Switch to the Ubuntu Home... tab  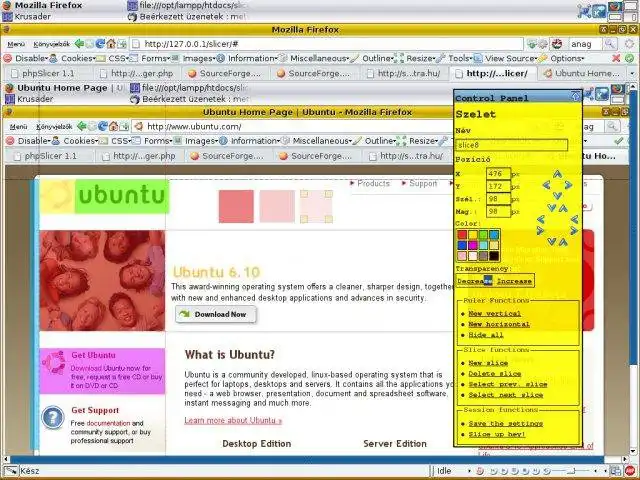(582, 73)
